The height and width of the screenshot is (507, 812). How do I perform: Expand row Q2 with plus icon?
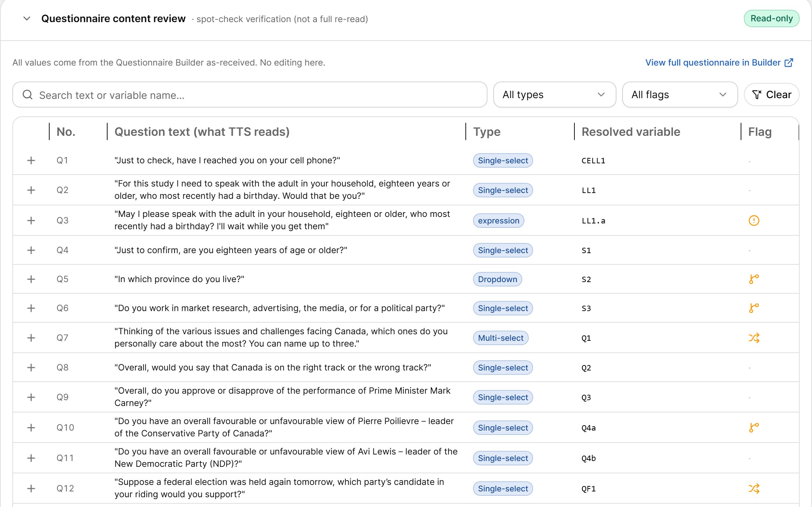coord(31,190)
